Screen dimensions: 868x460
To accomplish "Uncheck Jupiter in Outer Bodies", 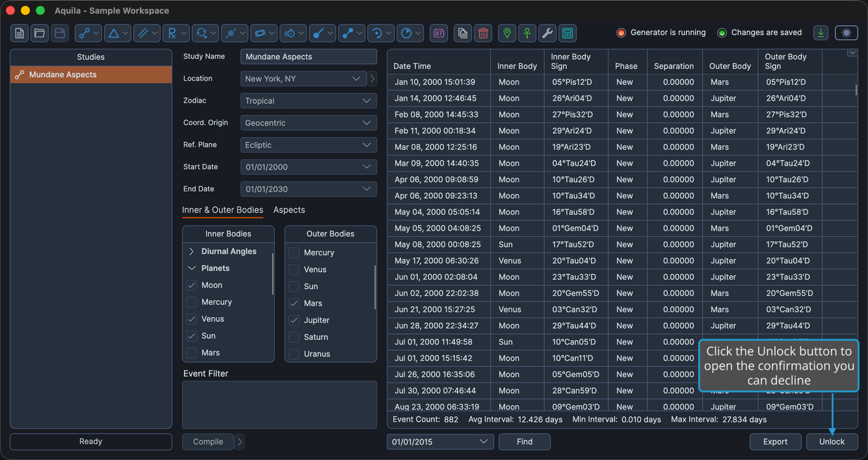I will pyautogui.click(x=294, y=320).
